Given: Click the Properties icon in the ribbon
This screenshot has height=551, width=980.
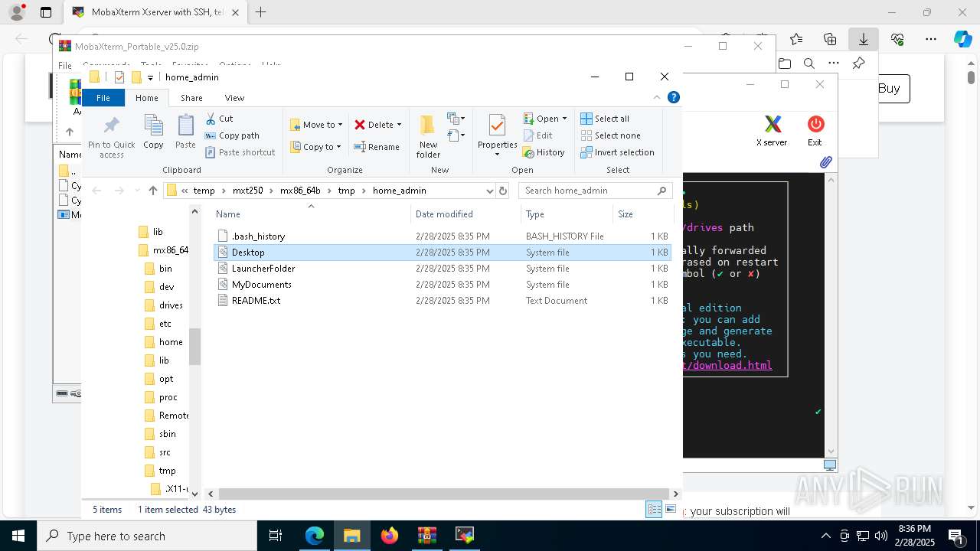Looking at the screenshot, I should point(497,126).
